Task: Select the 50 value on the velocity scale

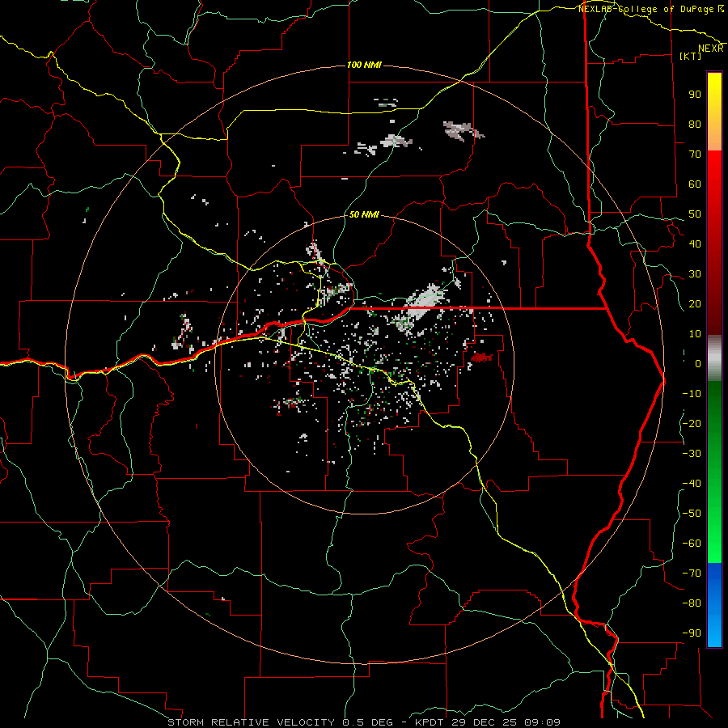Action: pos(695,214)
